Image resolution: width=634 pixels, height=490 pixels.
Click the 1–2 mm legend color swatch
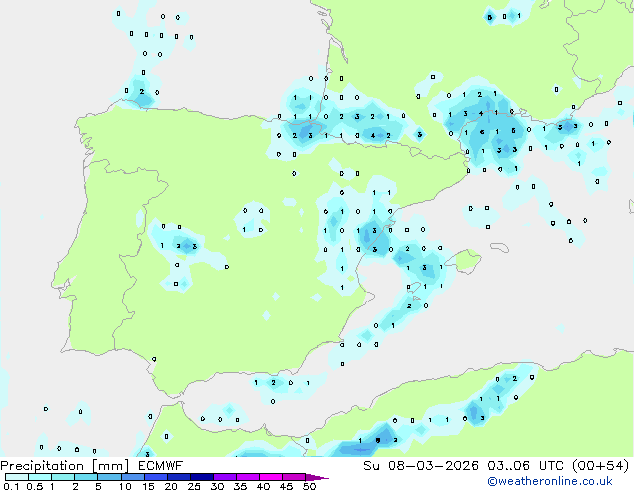pos(63,477)
